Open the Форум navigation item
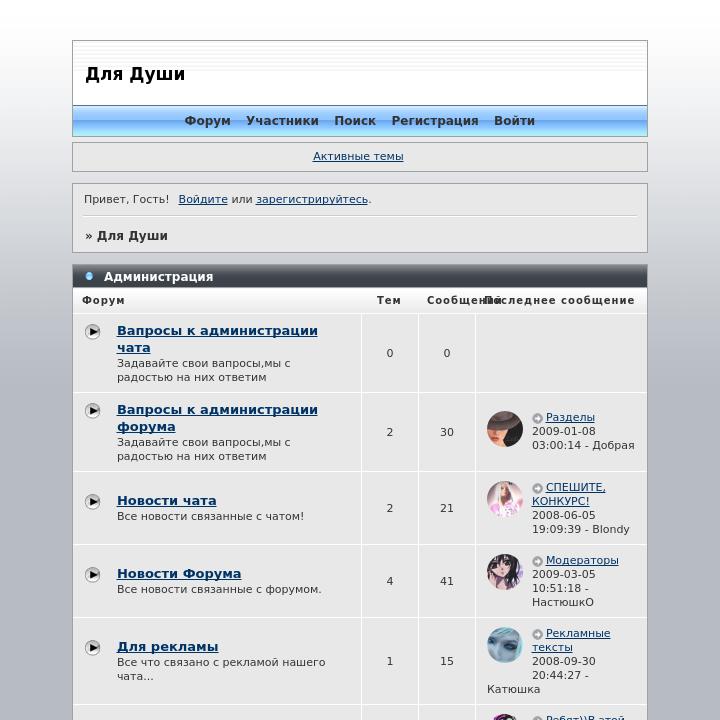 (x=208, y=121)
